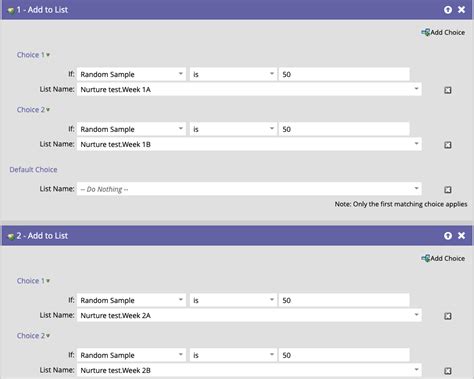The width and height of the screenshot is (474, 379).
Task: Click the value field 50 for Week 2A
Action: 344,300
